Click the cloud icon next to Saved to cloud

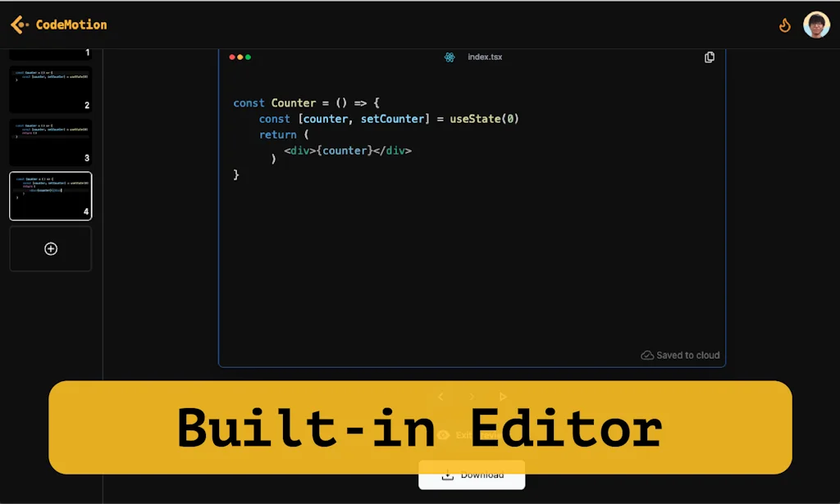tap(648, 355)
